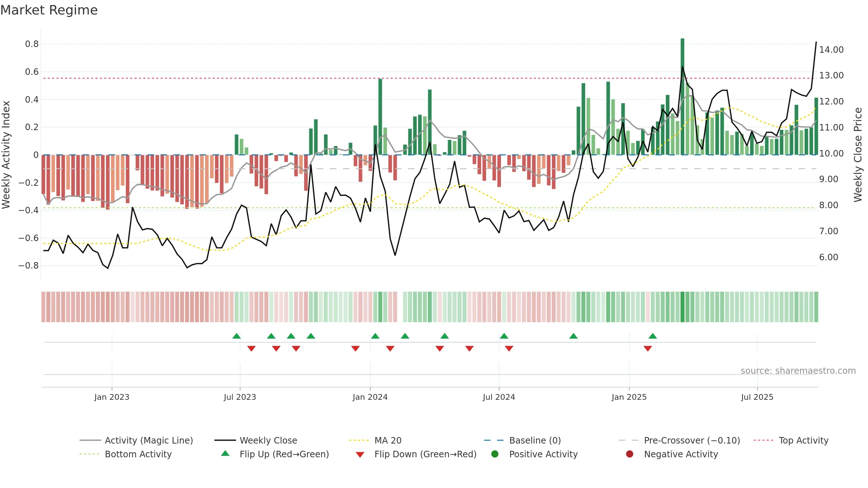Click the Jul 2025 axis label

click(x=757, y=397)
